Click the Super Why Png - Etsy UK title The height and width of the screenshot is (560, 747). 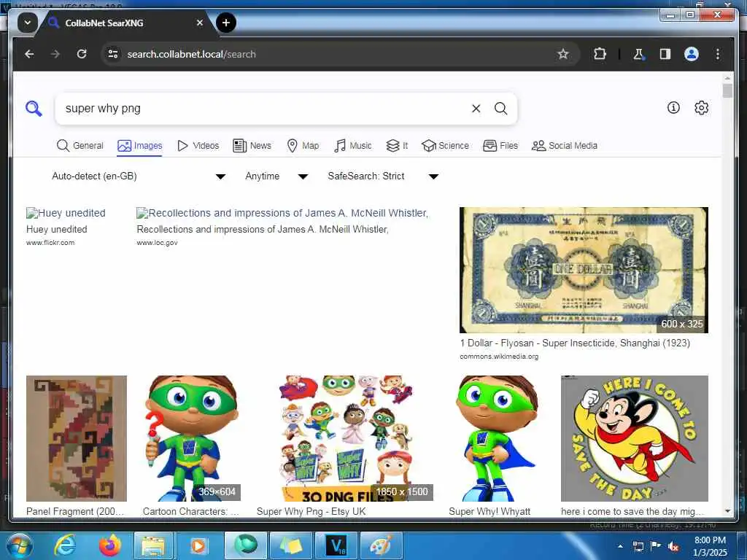pyautogui.click(x=311, y=511)
